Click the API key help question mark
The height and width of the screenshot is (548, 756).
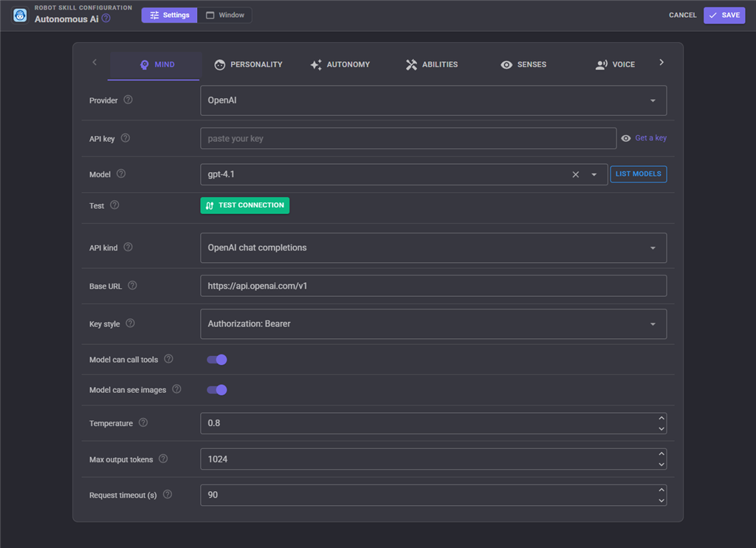126,138
